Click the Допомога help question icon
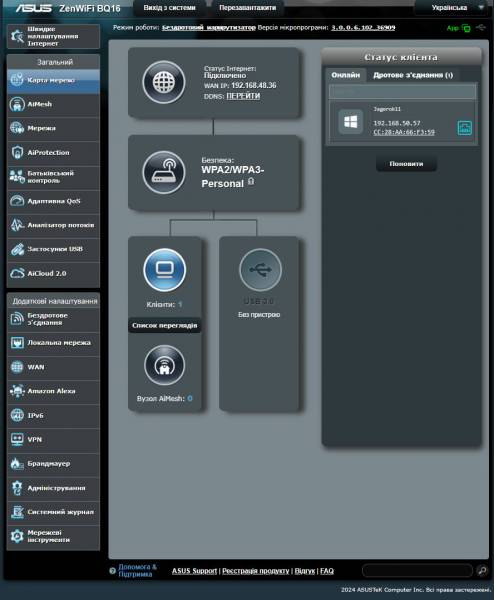494x600 pixels. pyautogui.click(x=112, y=571)
